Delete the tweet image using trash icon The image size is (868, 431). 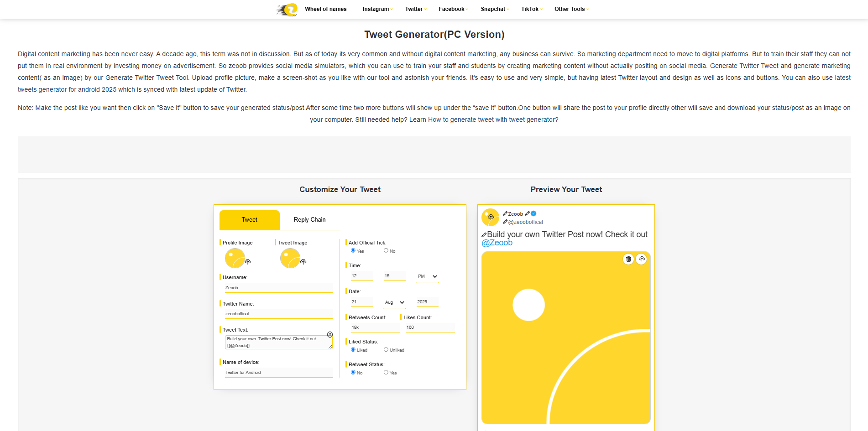coord(628,259)
